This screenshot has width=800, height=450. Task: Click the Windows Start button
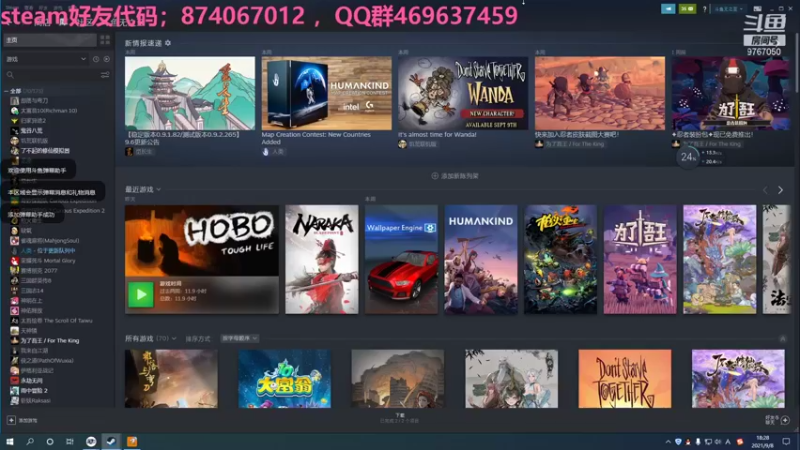(10, 441)
